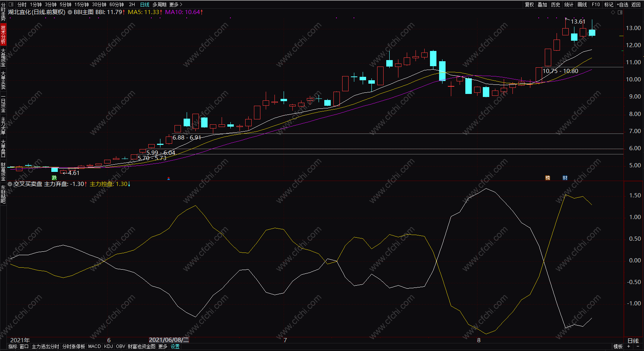Click the 返回 back button
The image size is (644, 351).
coord(636,5)
